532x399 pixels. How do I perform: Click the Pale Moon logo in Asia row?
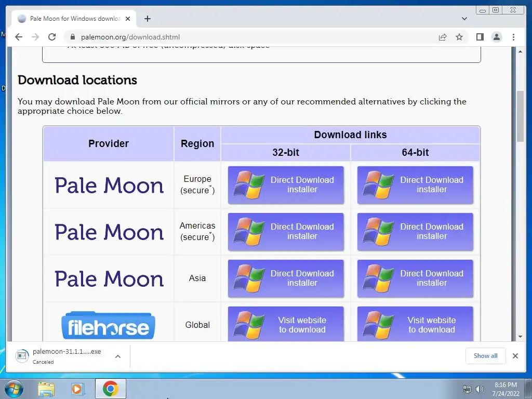109,279
